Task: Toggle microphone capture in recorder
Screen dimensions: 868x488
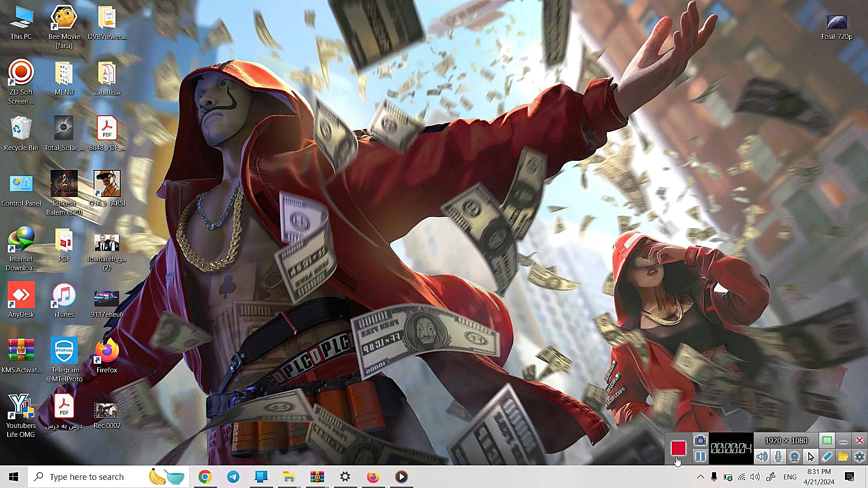Action: [x=778, y=457]
